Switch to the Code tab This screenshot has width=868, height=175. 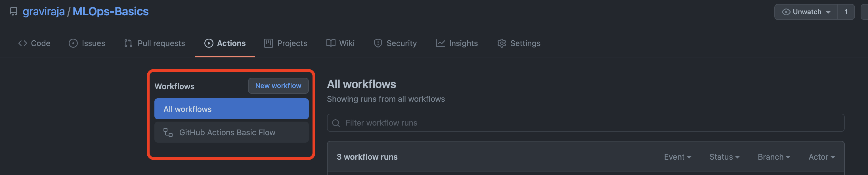[34, 43]
